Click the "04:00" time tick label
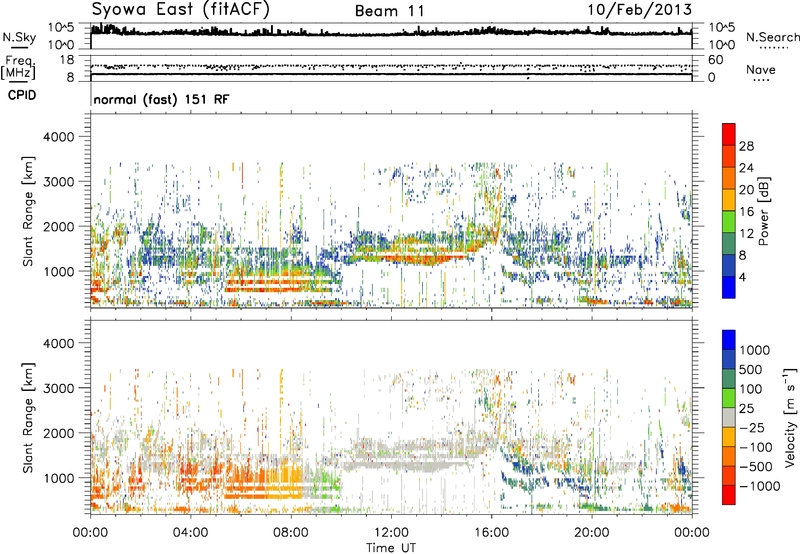The width and height of the screenshot is (800, 554). pos(190,533)
